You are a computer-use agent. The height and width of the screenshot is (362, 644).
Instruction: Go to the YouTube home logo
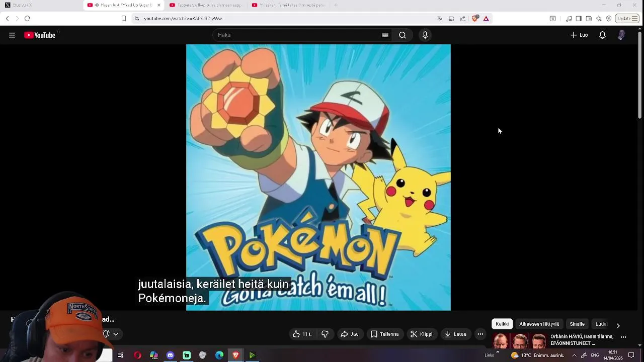(x=41, y=35)
